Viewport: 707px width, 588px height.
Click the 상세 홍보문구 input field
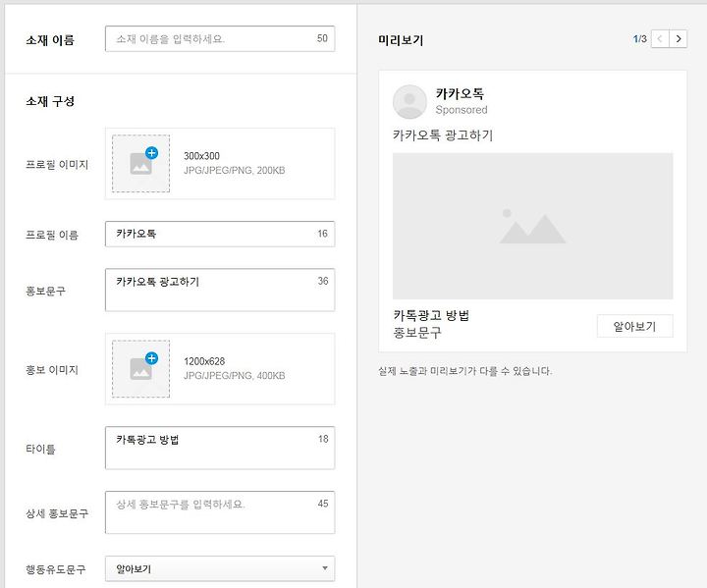pos(220,512)
